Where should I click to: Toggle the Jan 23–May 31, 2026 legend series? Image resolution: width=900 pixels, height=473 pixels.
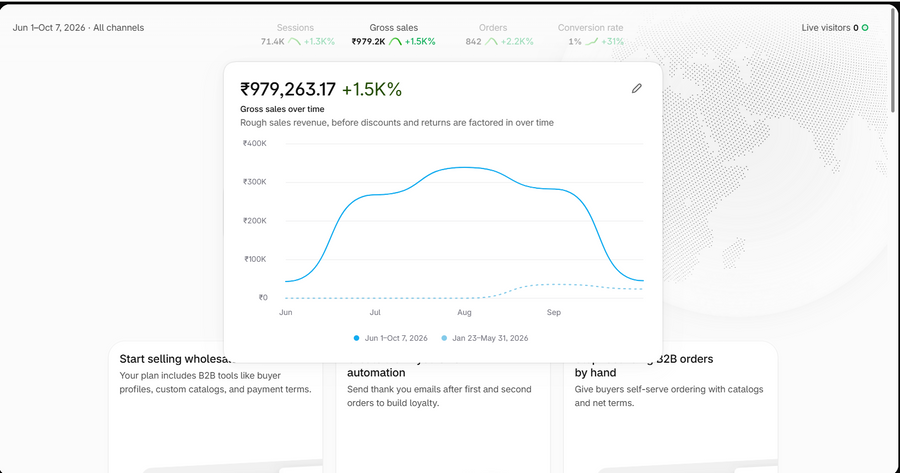click(484, 338)
